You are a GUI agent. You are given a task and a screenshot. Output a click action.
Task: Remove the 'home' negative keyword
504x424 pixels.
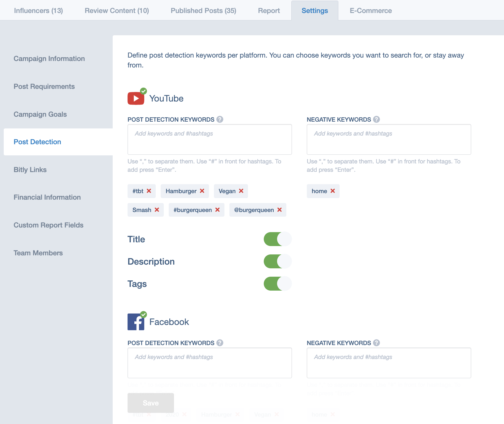(x=333, y=191)
